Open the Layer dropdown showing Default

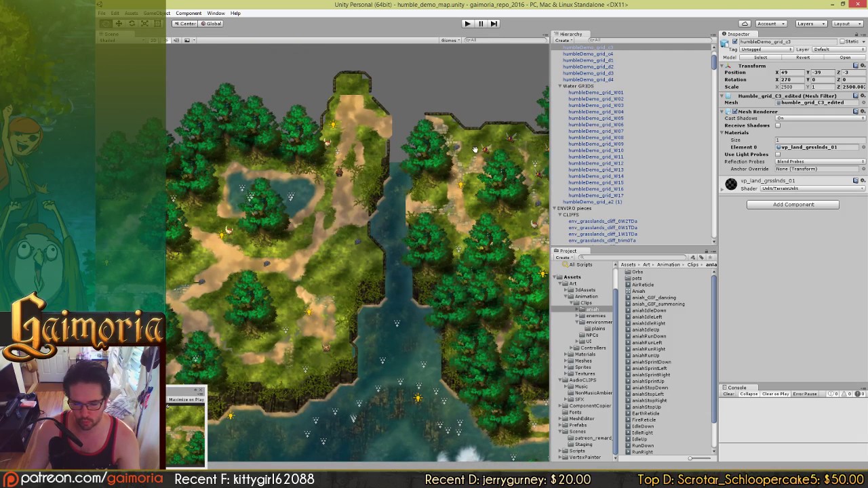(838, 49)
